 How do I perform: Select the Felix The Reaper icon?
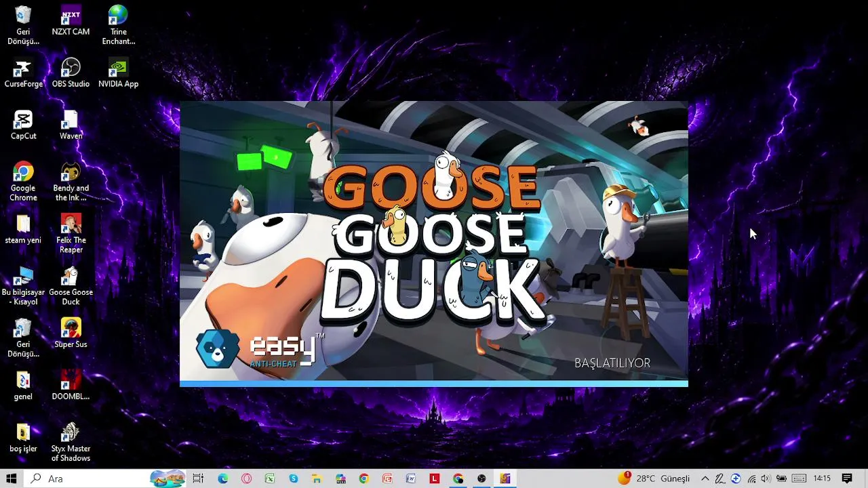(x=71, y=234)
